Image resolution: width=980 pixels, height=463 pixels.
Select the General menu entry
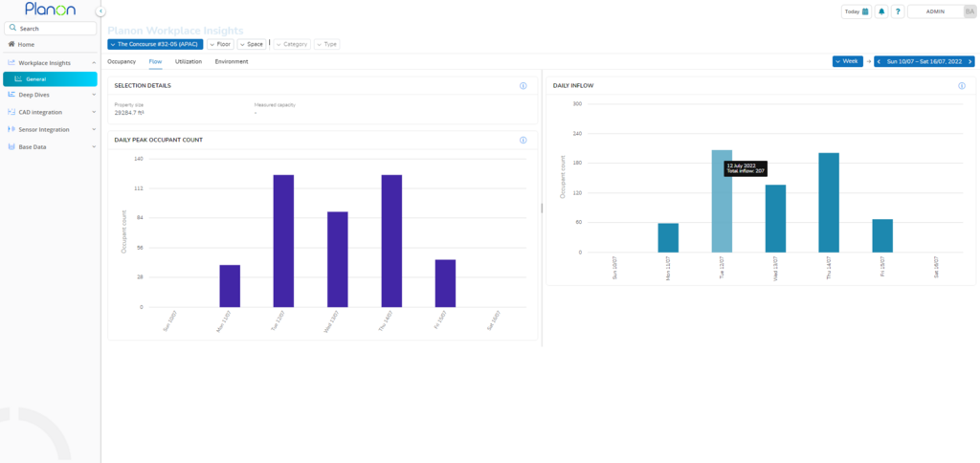point(50,78)
